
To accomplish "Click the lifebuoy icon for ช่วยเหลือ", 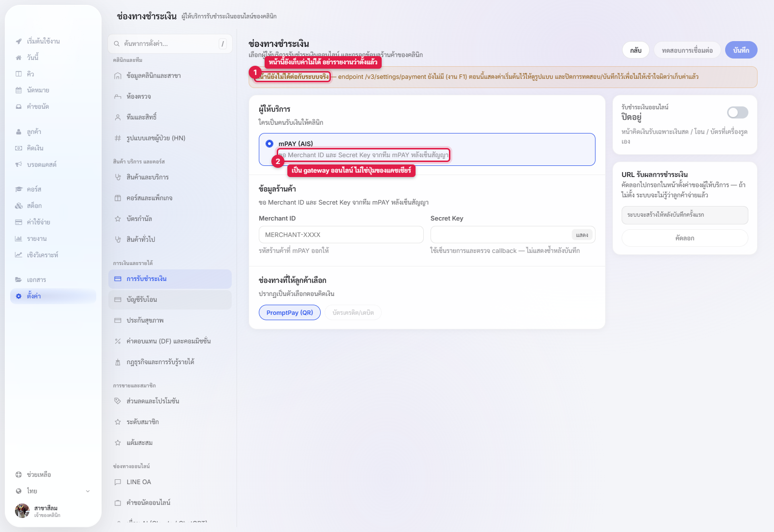I will tap(18, 475).
